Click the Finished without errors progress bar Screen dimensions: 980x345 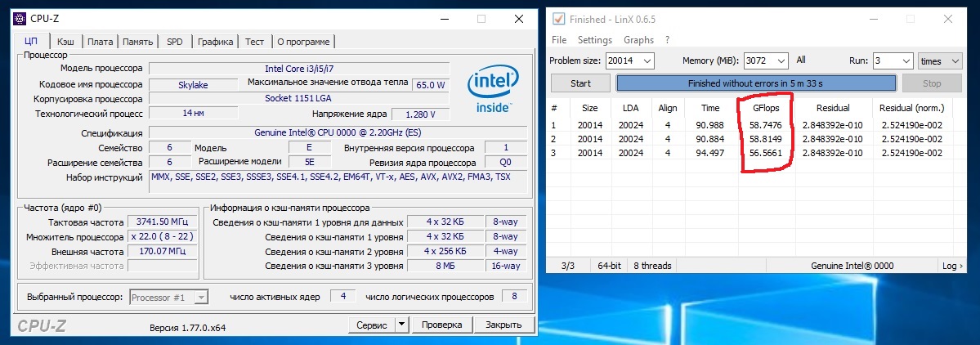point(756,83)
